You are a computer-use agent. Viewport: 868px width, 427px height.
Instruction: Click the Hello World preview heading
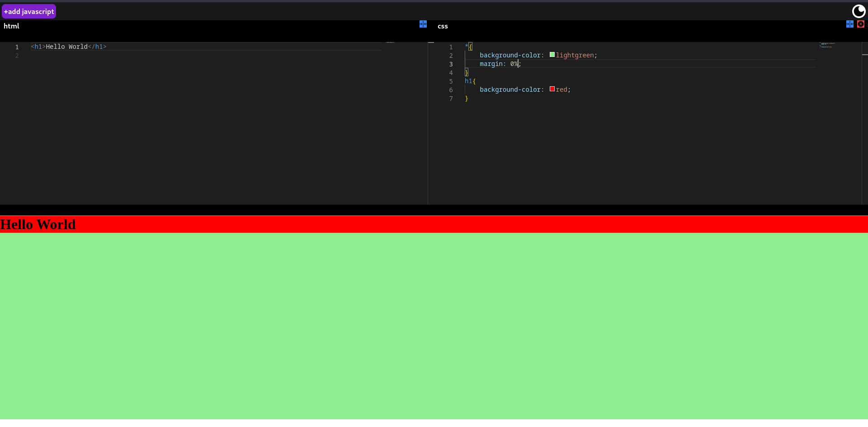pyautogui.click(x=38, y=224)
